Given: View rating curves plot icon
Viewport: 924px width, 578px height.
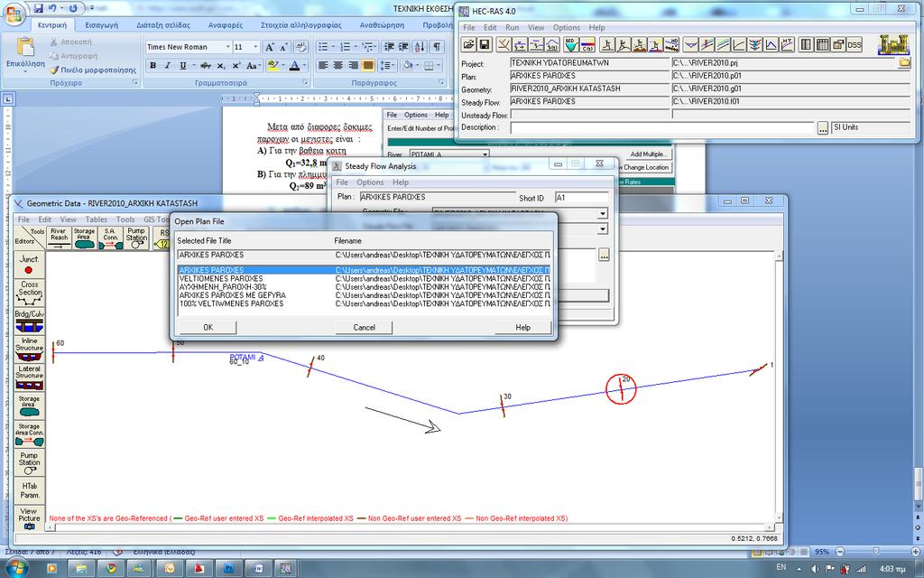Looking at the screenshot, I should coord(739,45).
